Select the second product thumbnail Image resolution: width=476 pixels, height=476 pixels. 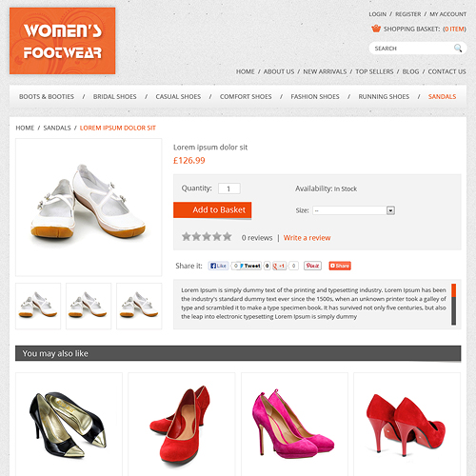89,306
